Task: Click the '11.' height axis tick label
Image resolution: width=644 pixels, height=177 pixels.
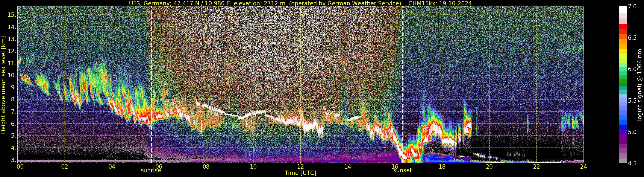Action: [12, 63]
